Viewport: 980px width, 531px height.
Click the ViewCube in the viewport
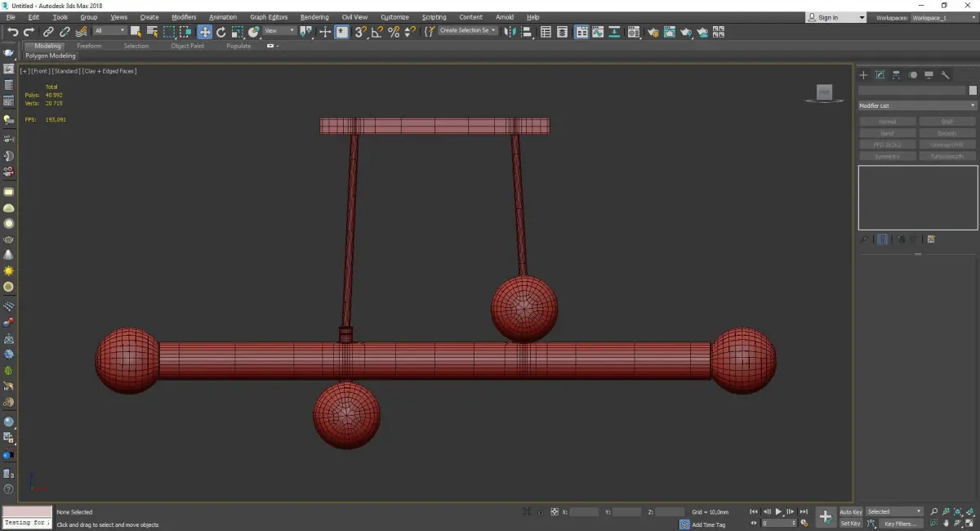825,92
